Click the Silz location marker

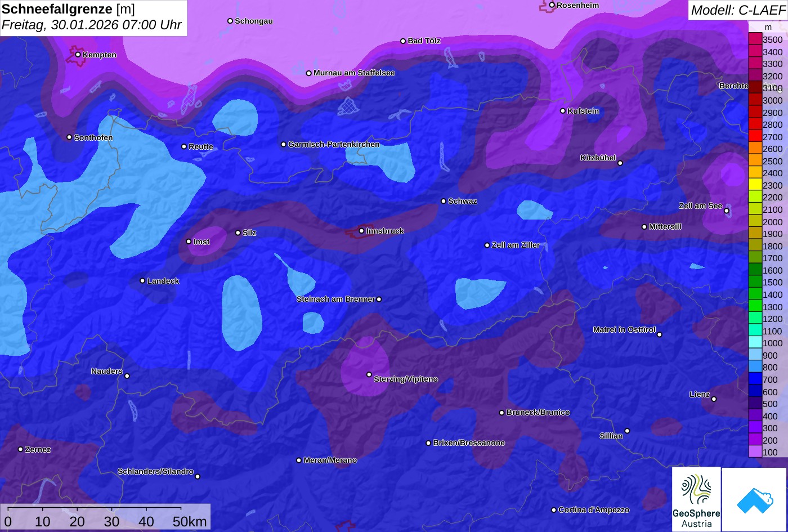[x=238, y=233]
